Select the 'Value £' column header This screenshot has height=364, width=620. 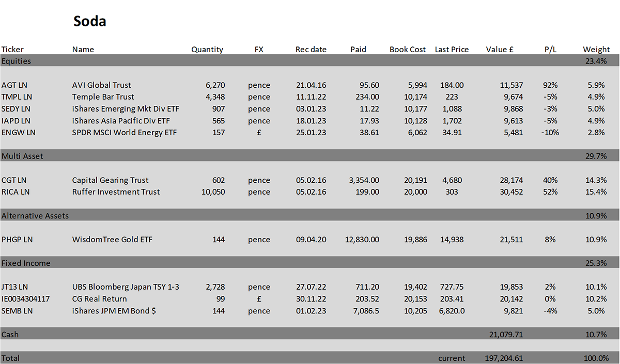click(x=500, y=50)
